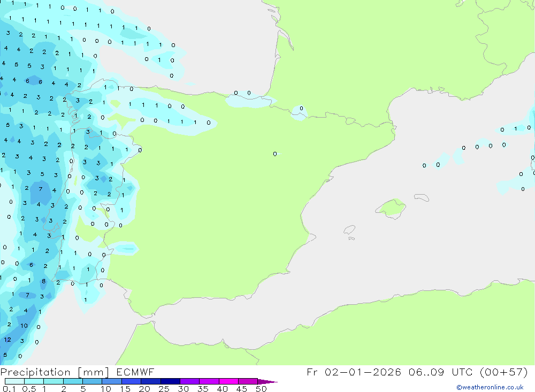Click the legend label '0.1'
Image resolution: width=535 pixels, height=392 pixels.
click(x=9, y=389)
